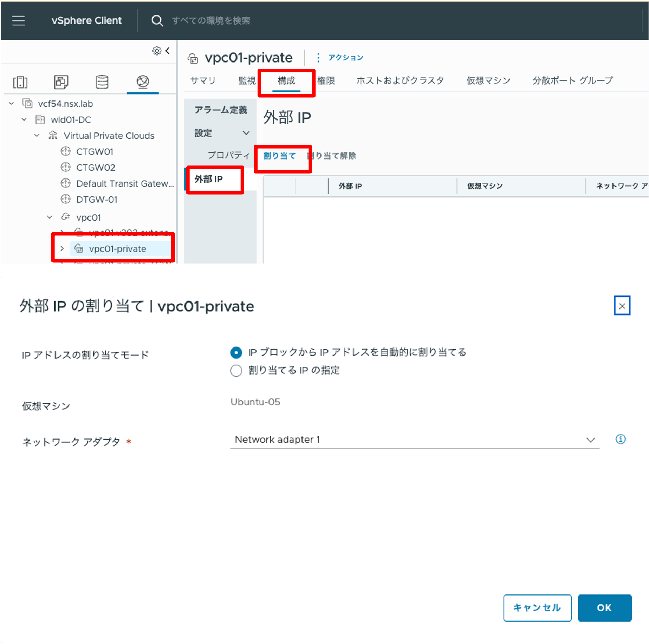Image resolution: width=649 pixels, height=644 pixels.
Task: Click the Default Transit Gateway icon
Action: click(x=66, y=183)
